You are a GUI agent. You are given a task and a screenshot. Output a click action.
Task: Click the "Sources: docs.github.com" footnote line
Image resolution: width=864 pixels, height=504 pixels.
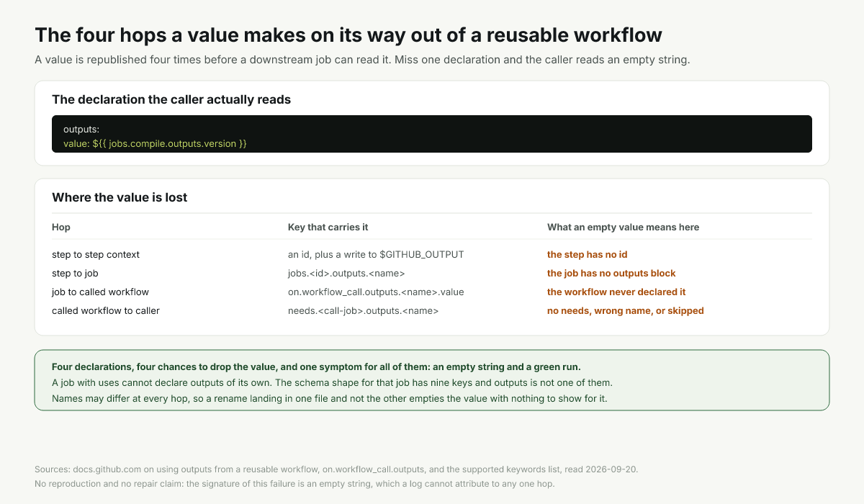336,469
